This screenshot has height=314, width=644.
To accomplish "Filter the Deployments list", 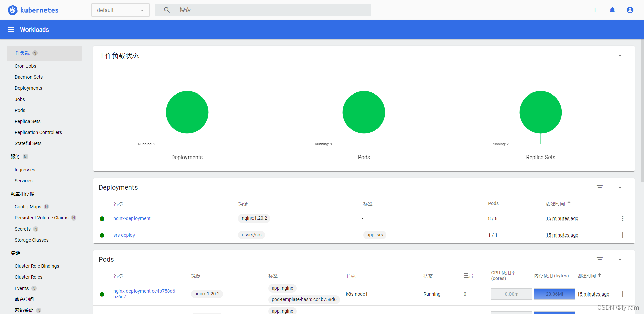I will 600,187.
